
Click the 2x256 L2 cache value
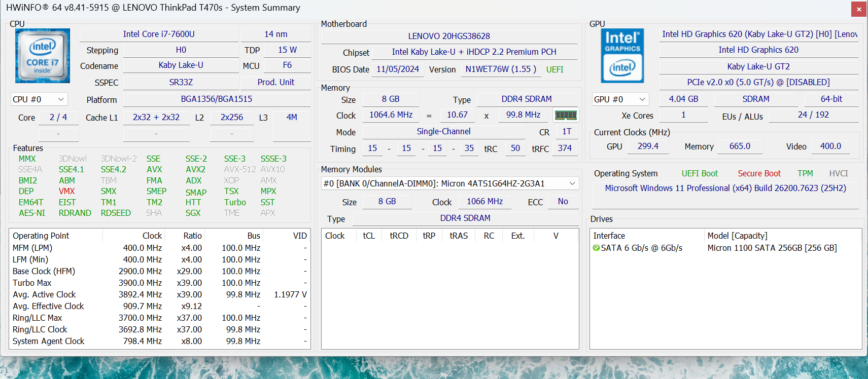232,117
